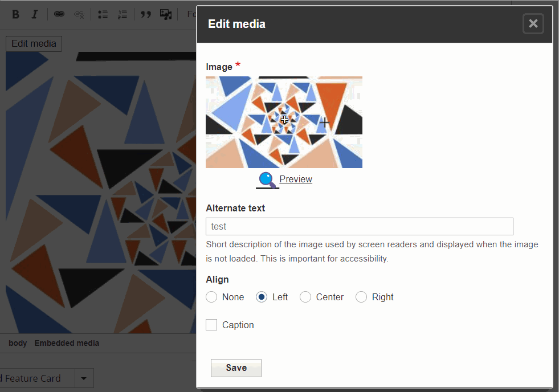The height and width of the screenshot is (392, 559).
Task: Save the media settings
Action: 236,367
